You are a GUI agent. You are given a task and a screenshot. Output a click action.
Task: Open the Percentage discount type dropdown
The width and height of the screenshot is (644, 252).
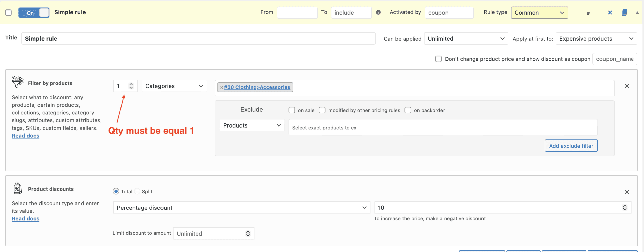242,208
